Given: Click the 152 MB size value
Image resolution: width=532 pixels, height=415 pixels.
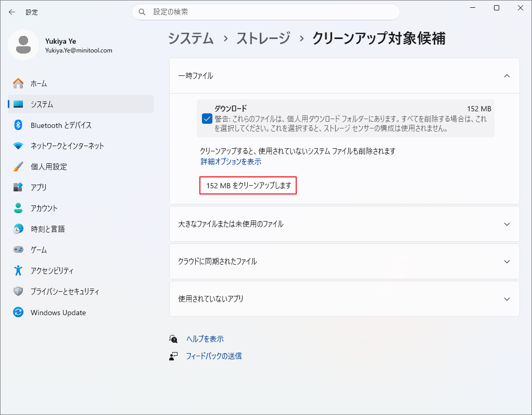Looking at the screenshot, I should pyautogui.click(x=479, y=109).
